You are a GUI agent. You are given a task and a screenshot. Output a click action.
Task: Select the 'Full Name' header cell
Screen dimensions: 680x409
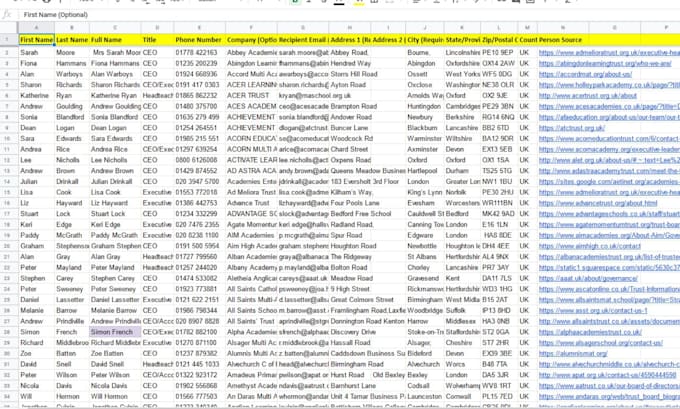(115, 39)
